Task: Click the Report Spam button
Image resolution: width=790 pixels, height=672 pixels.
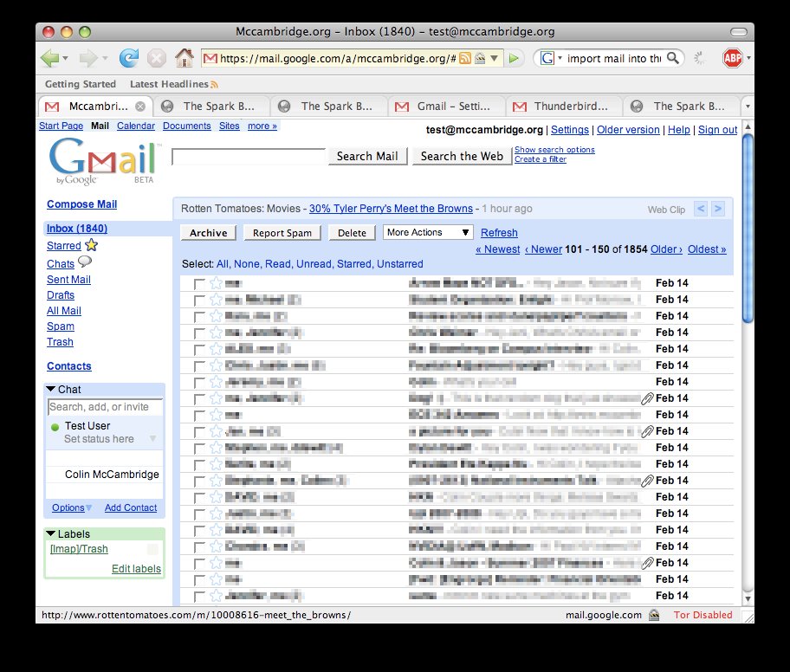Action: 282,233
